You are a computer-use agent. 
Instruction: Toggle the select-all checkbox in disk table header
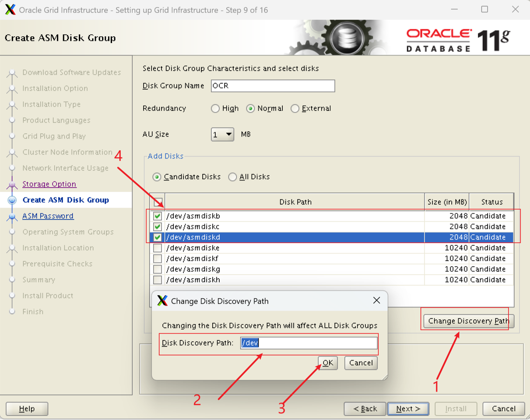tap(158, 202)
